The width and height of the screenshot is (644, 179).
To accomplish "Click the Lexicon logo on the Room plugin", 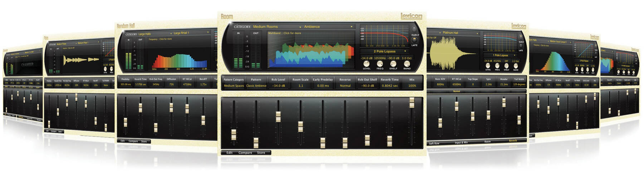I will [x=411, y=16].
